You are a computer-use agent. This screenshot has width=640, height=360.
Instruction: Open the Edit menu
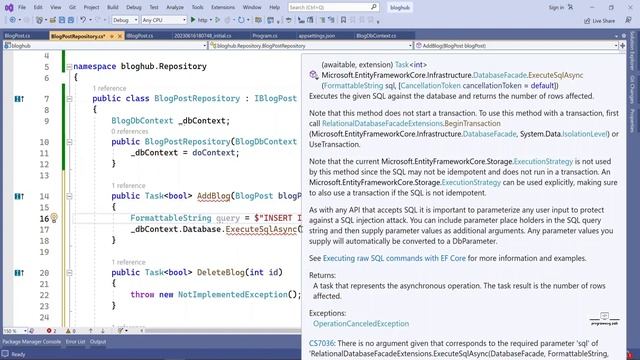38,7
